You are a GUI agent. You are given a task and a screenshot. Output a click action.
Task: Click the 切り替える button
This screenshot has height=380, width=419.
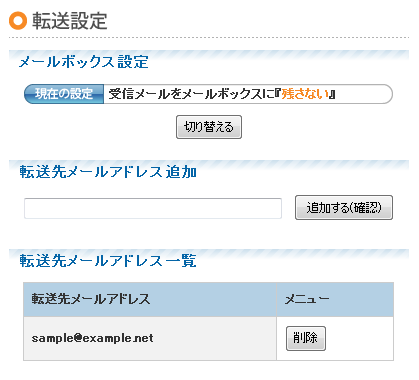(209, 127)
